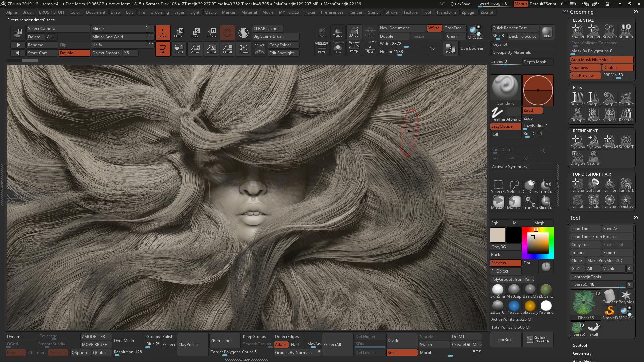The height and width of the screenshot is (362, 644).
Task: Toggle Zadd sculpting mode
Action: [532, 110]
